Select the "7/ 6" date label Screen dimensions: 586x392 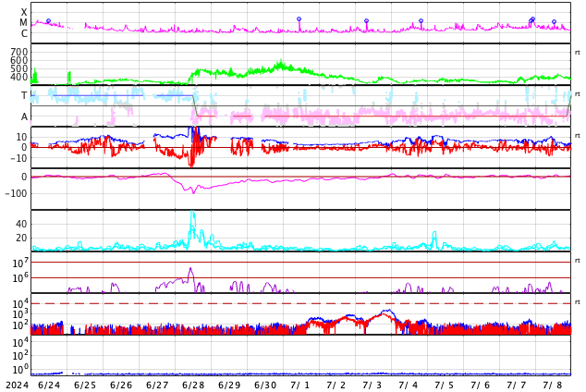point(481,385)
